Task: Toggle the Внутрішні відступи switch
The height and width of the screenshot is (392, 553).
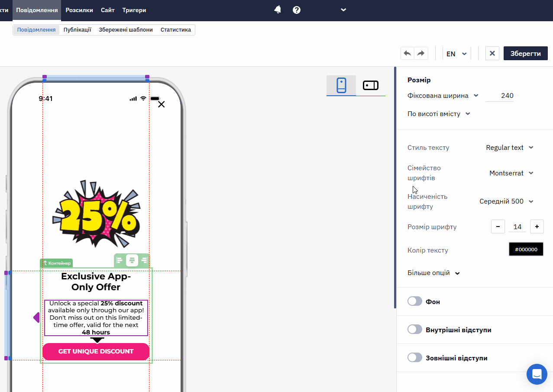Action: point(415,330)
